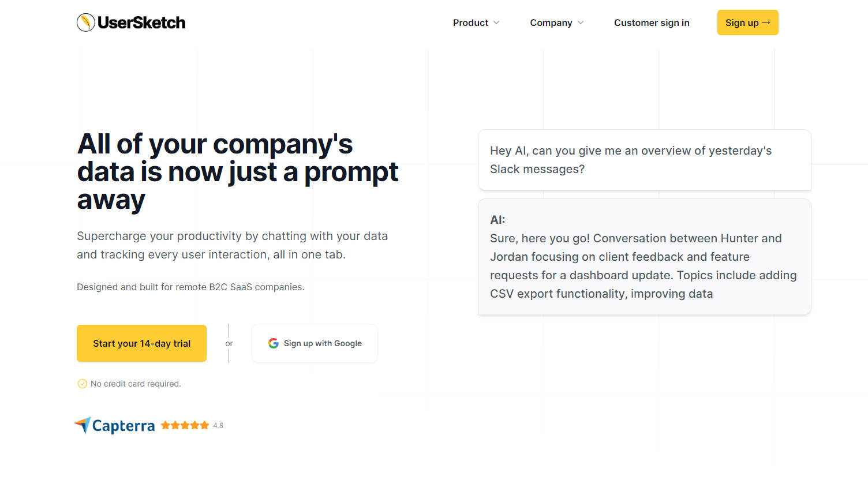Click the Capterra arrow logo icon
868x480 pixels.
tap(83, 425)
